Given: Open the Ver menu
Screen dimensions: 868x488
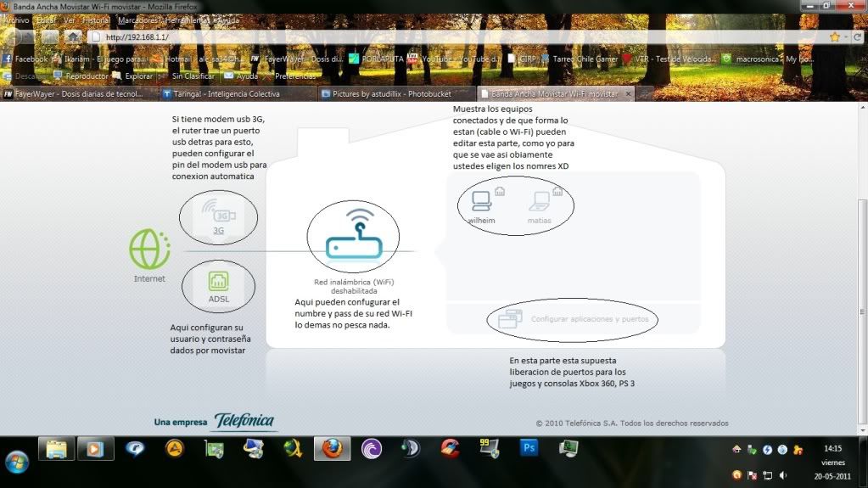Looking at the screenshot, I should point(70,20).
